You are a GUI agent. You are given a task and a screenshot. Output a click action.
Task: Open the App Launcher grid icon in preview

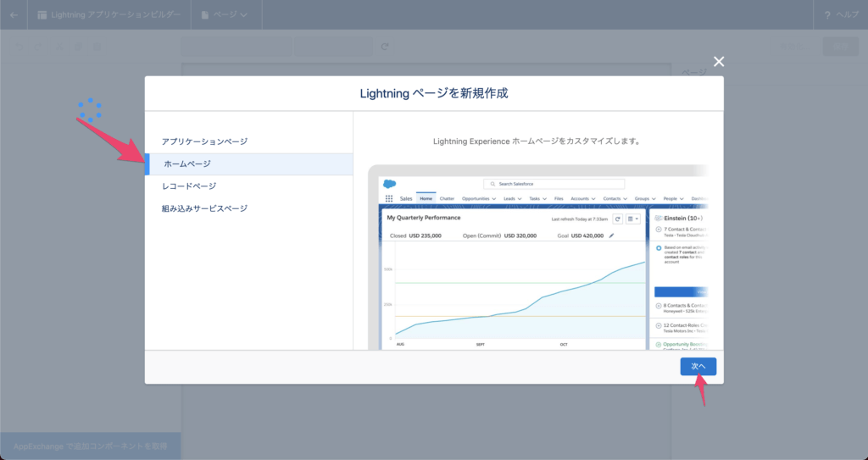pyautogui.click(x=389, y=198)
